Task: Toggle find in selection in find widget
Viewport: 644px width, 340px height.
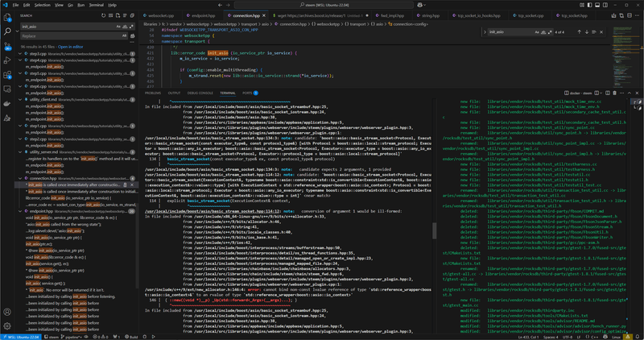Action: click(x=594, y=31)
